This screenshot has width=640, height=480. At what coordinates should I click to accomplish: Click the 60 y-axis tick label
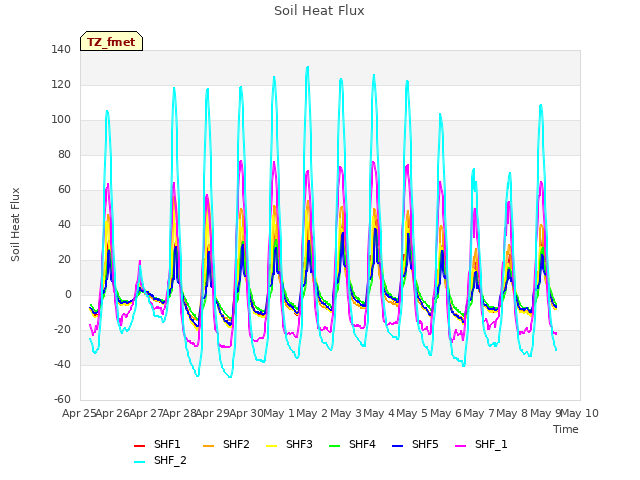click(64, 190)
